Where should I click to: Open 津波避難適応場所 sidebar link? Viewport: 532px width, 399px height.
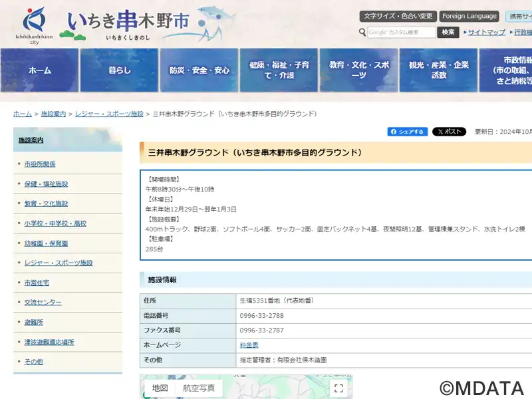49,342
